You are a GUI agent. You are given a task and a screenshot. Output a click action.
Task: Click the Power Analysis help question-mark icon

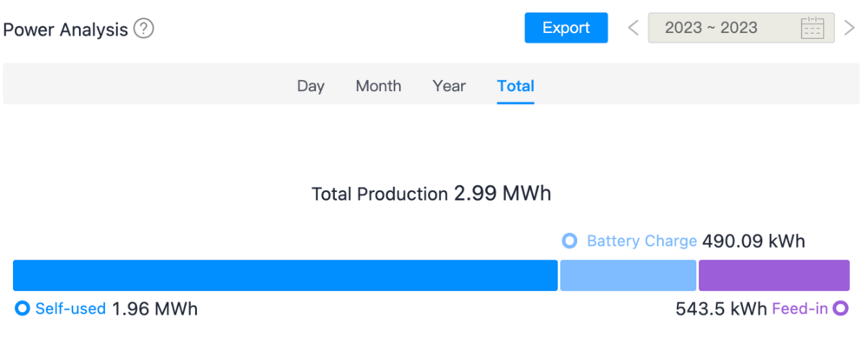click(x=144, y=29)
